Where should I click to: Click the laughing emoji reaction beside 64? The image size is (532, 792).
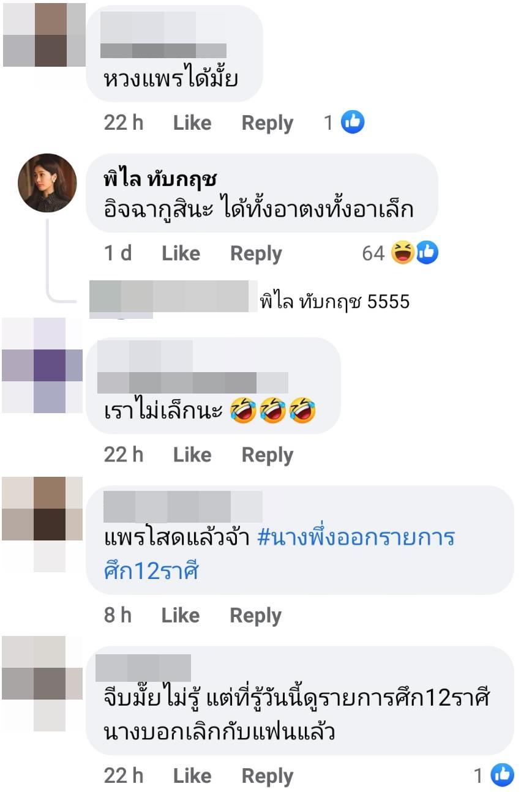(x=402, y=253)
